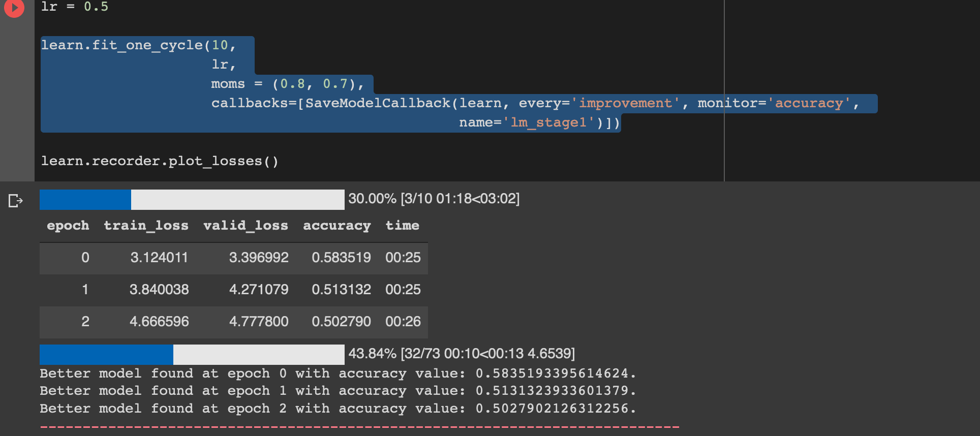Click accuracy value 0.502790
Image resolution: width=980 pixels, height=436 pixels.
click(x=342, y=322)
